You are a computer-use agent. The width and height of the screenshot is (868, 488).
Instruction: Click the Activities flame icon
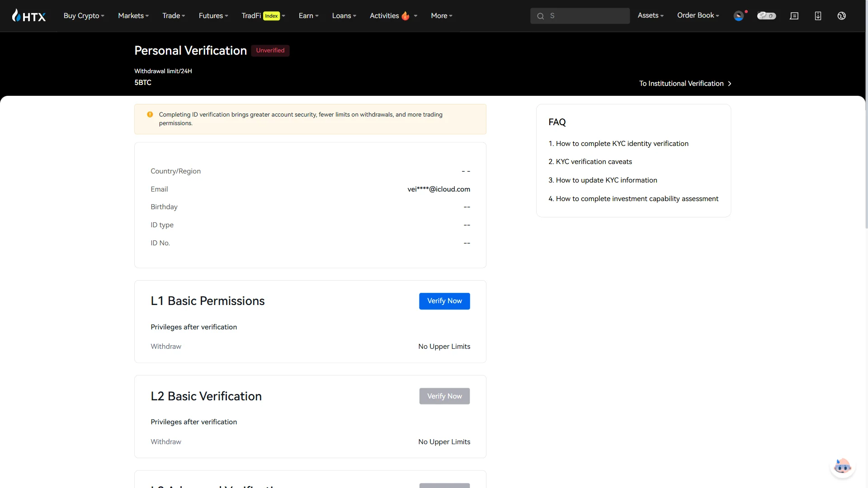click(x=406, y=16)
